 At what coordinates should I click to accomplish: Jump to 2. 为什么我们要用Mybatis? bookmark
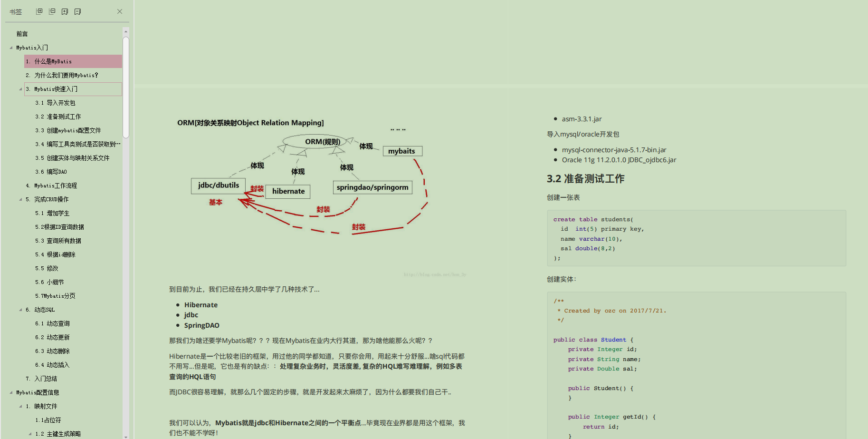[x=62, y=75]
